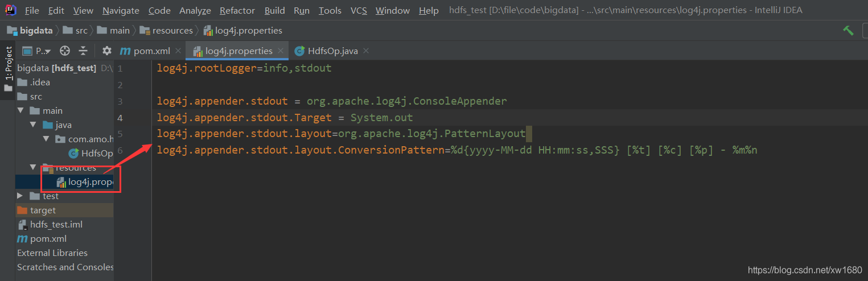Click the src breadcrumb

coord(75,31)
